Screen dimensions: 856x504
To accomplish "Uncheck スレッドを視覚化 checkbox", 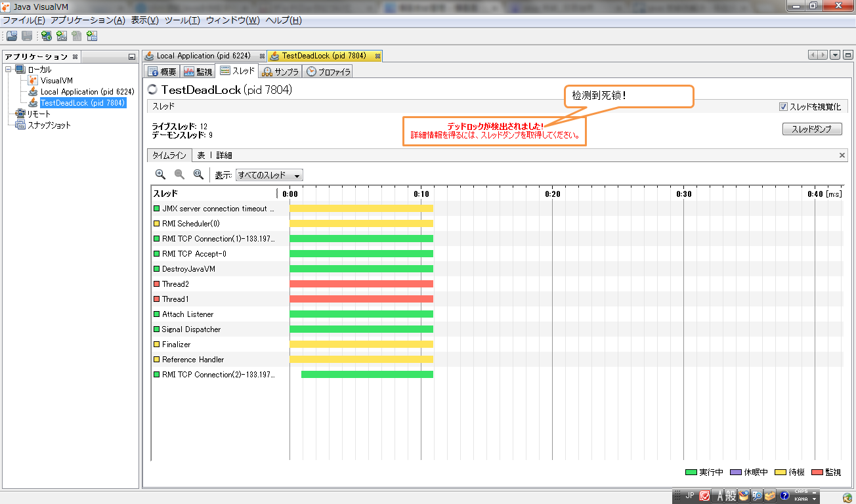I will (x=783, y=106).
